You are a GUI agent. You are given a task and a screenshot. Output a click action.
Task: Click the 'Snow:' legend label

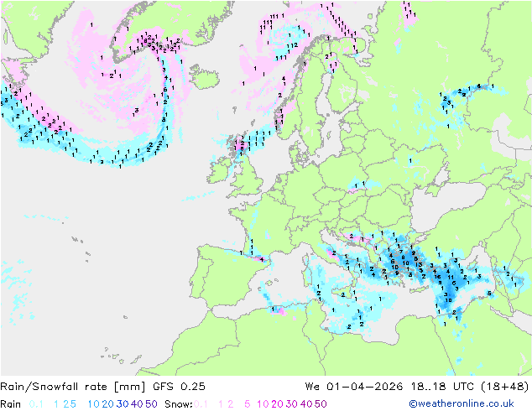click(179, 404)
